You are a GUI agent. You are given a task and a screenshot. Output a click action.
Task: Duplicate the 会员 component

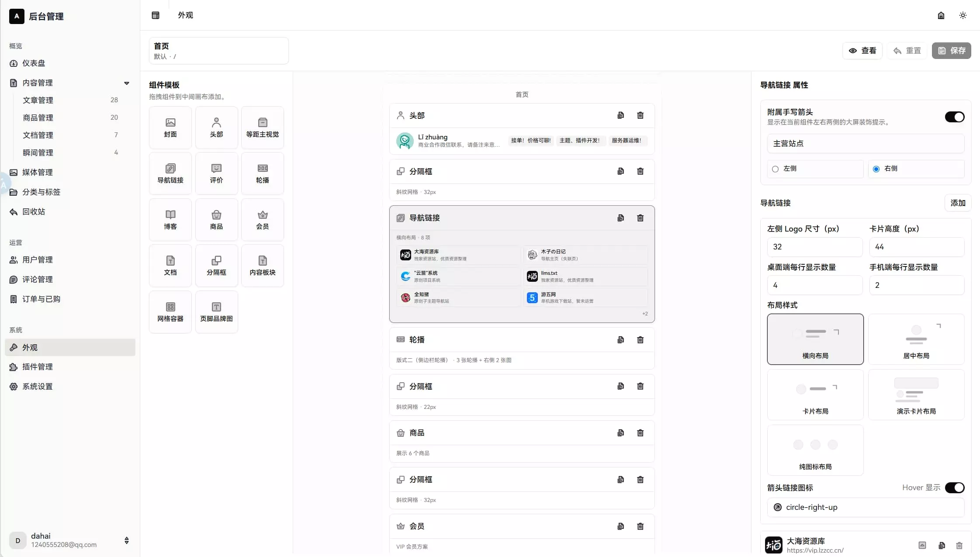(x=620, y=526)
